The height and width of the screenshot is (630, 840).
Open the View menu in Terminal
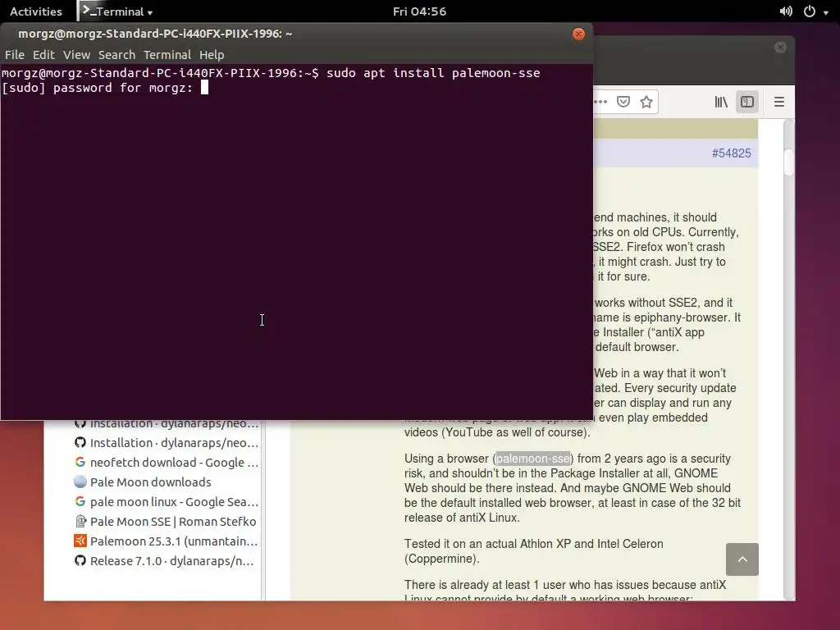coord(76,55)
